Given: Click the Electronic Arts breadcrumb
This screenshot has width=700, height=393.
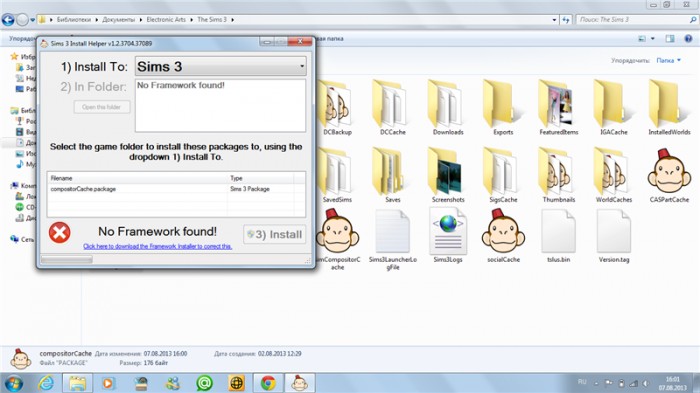Looking at the screenshot, I should coord(166,20).
